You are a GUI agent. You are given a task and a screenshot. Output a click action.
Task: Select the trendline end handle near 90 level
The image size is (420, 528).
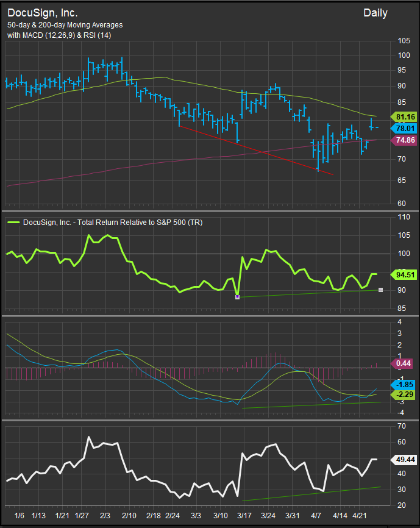point(380,290)
